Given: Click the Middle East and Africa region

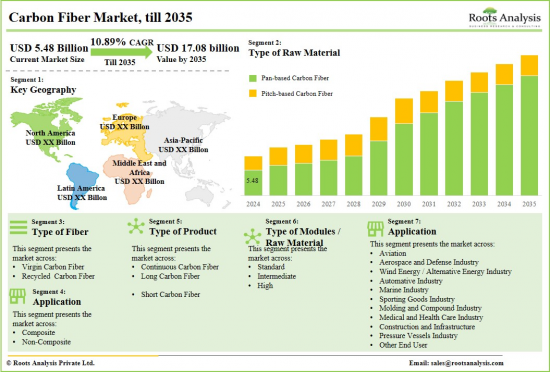Looking at the screenshot, I should click(x=128, y=179).
